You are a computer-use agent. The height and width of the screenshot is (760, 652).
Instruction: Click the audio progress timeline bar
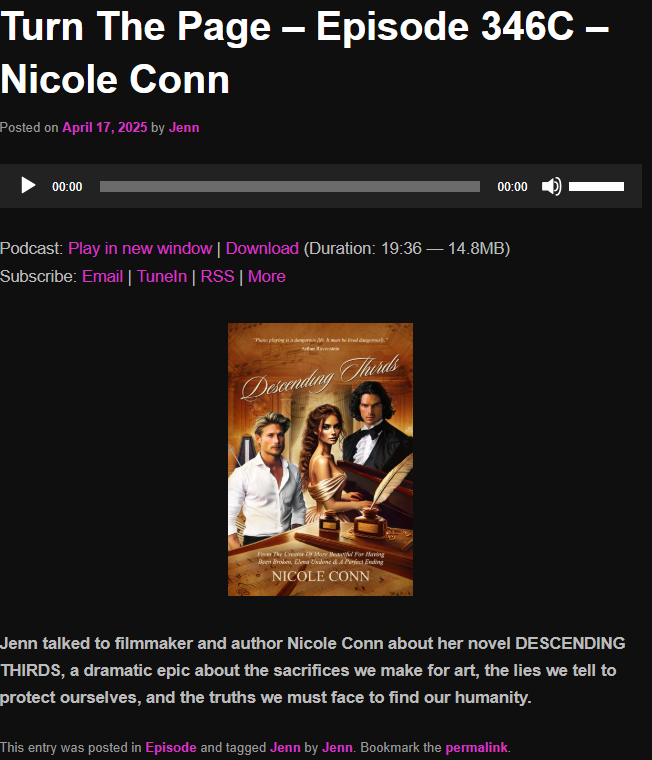coord(290,187)
